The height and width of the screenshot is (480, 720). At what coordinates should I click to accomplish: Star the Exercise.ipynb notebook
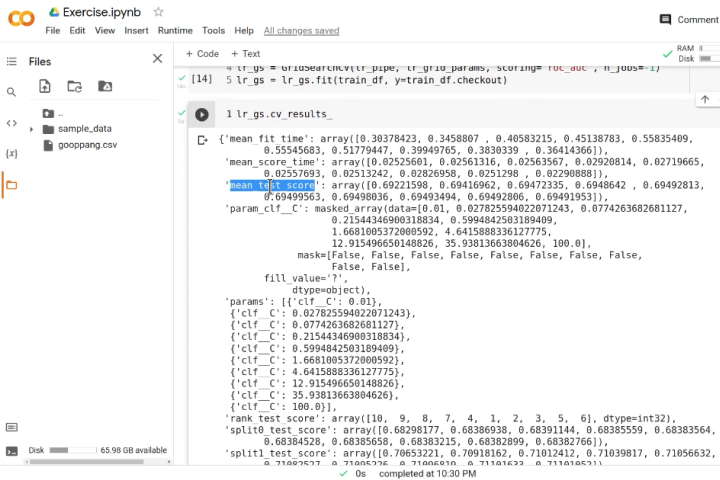[x=158, y=12]
